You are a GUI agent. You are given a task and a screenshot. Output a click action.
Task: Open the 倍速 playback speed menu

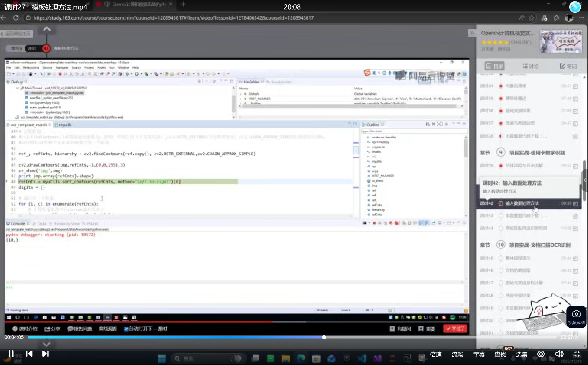point(436,354)
